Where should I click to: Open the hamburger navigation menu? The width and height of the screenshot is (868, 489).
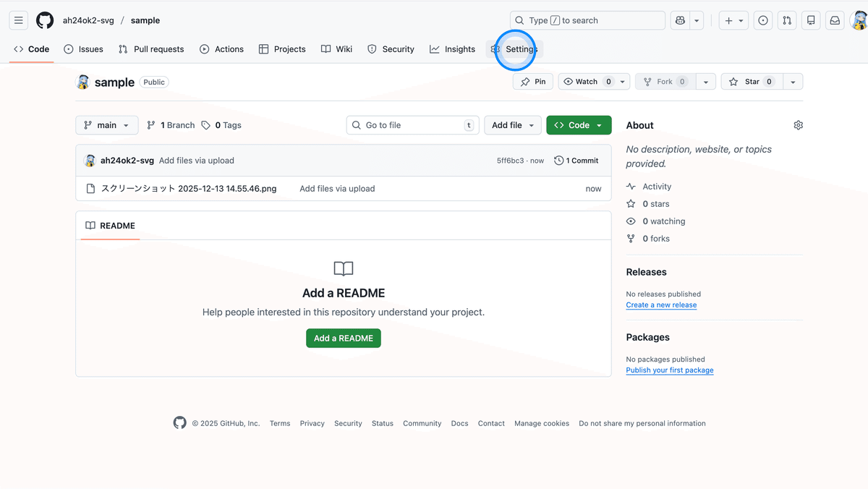pyautogui.click(x=19, y=21)
